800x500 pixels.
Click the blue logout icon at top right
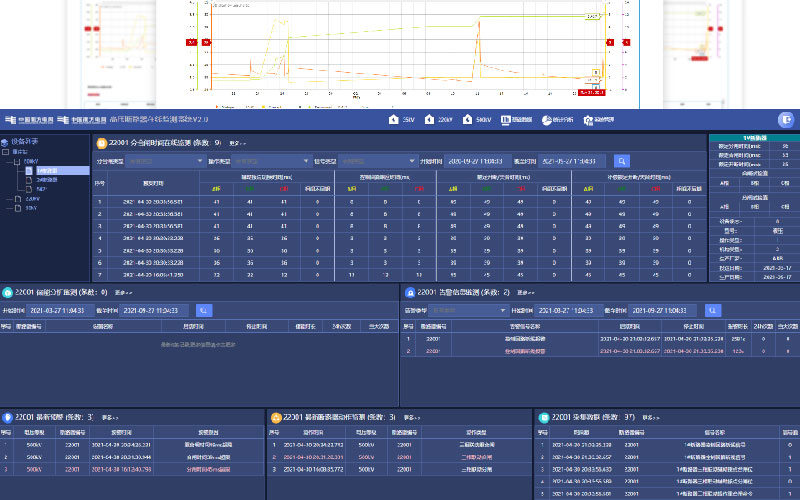786,120
